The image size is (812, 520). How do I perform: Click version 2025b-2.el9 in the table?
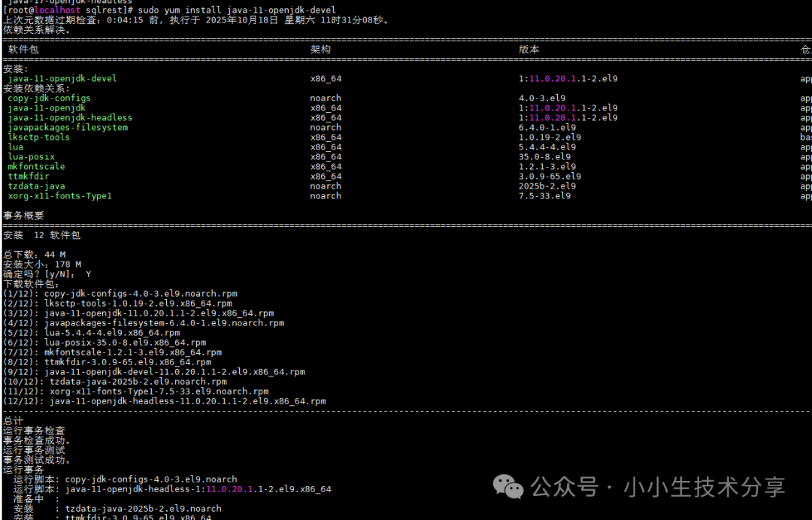[547, 186]
